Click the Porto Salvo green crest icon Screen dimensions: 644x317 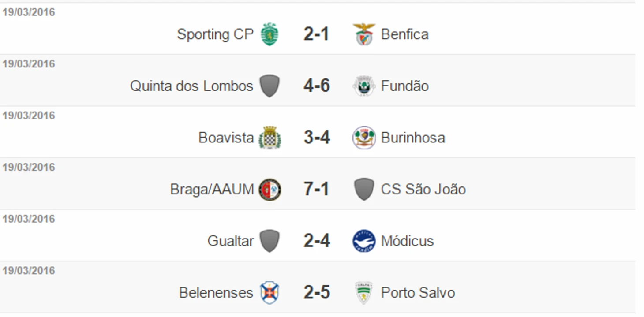point(364,293)
